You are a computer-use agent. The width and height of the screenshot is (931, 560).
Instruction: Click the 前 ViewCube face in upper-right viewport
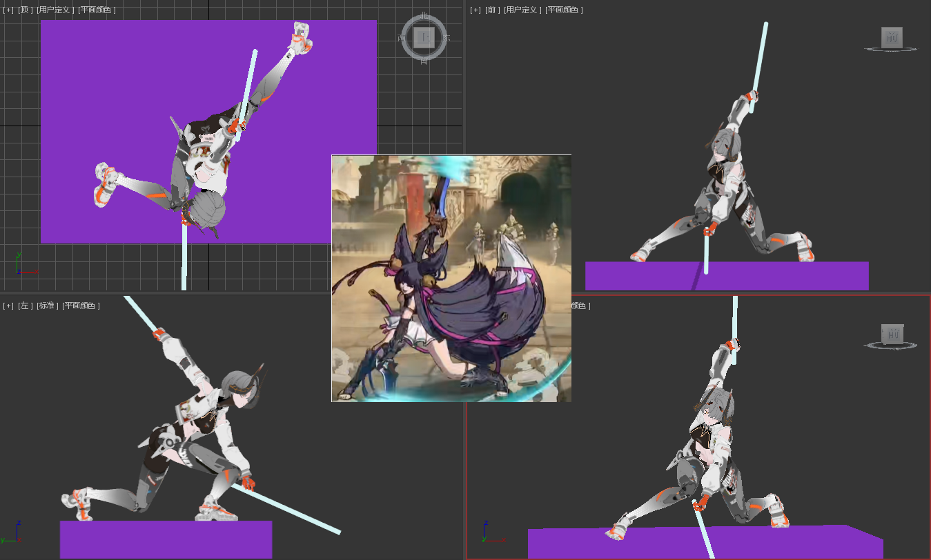point(892,37)
